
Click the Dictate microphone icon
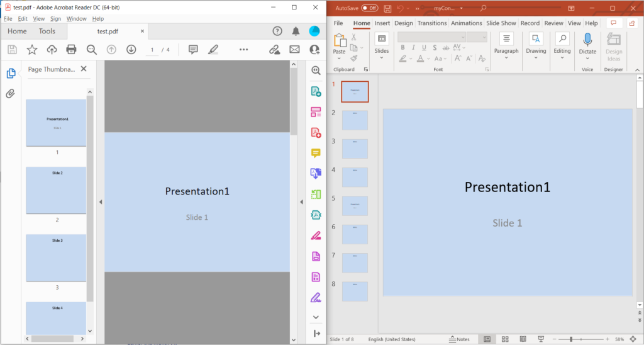pyautogui.click(x=587, y=40)
